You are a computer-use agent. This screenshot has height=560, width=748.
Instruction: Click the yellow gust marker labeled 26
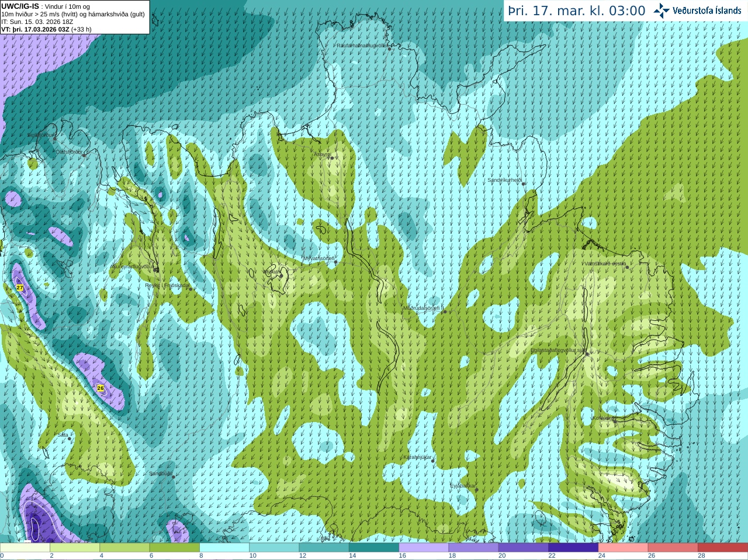pyautogui.click(x=101, y=388)
